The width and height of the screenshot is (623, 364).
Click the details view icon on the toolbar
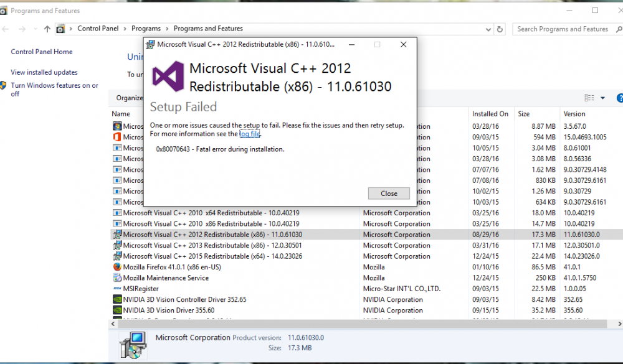588,98
